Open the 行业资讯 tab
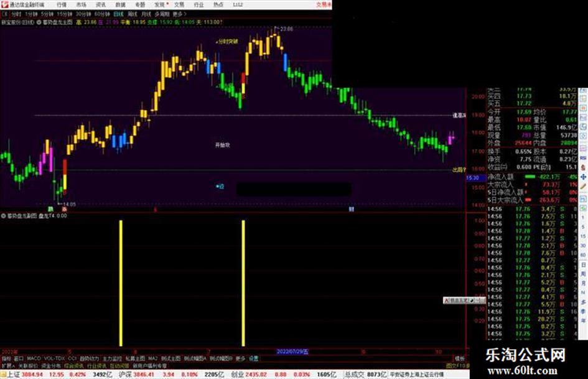 [x=96, y=366]
